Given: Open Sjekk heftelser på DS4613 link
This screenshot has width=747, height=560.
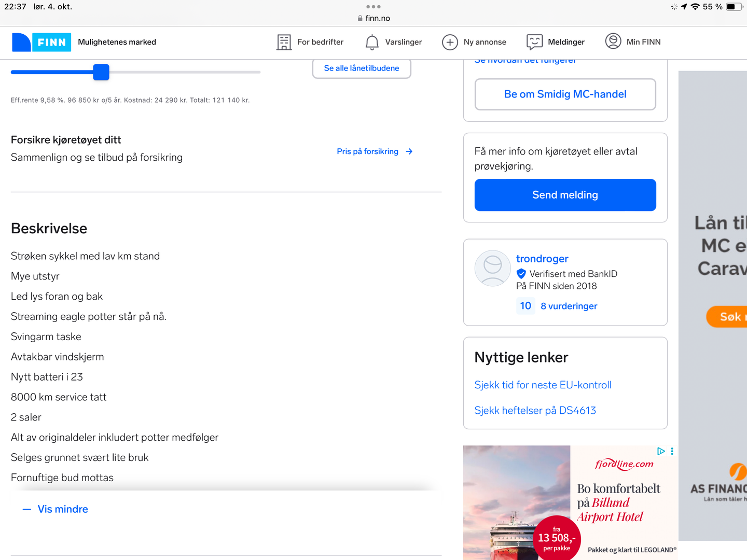Looking at the screenshot, I should click(535, 410).
